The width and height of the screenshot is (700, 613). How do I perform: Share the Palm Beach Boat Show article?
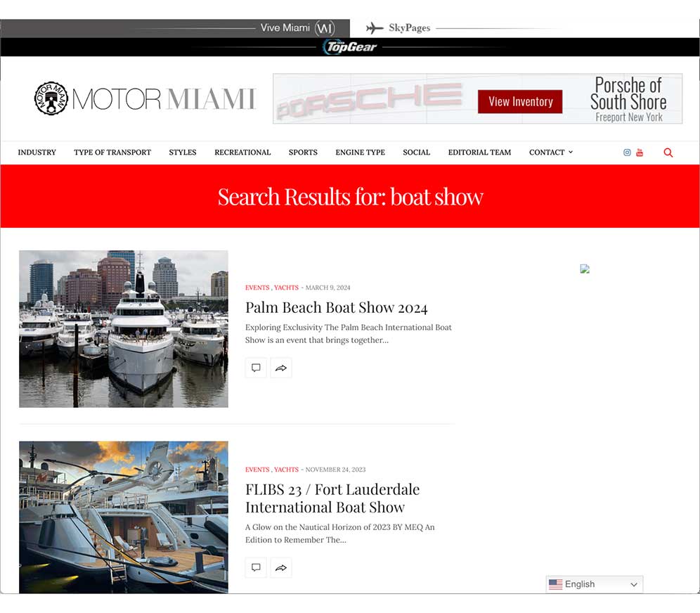pyautogui.click(x=281, y=368)
